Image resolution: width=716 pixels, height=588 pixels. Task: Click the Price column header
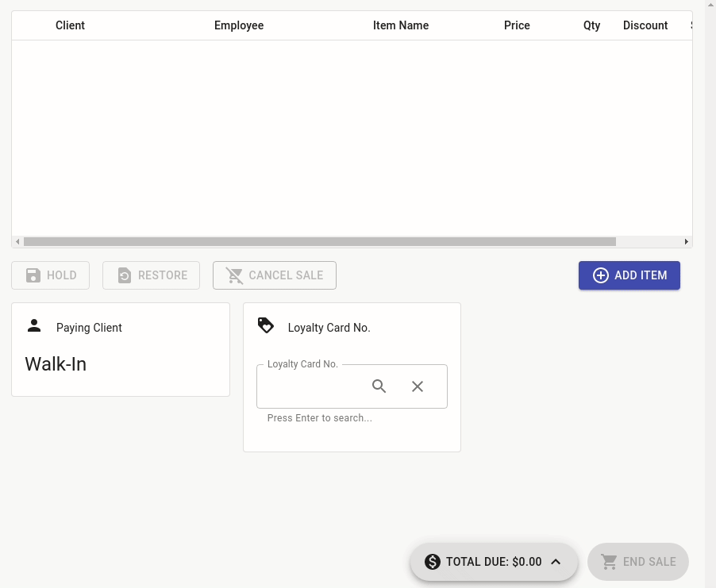pyautogui.click(x=517, y=25)
